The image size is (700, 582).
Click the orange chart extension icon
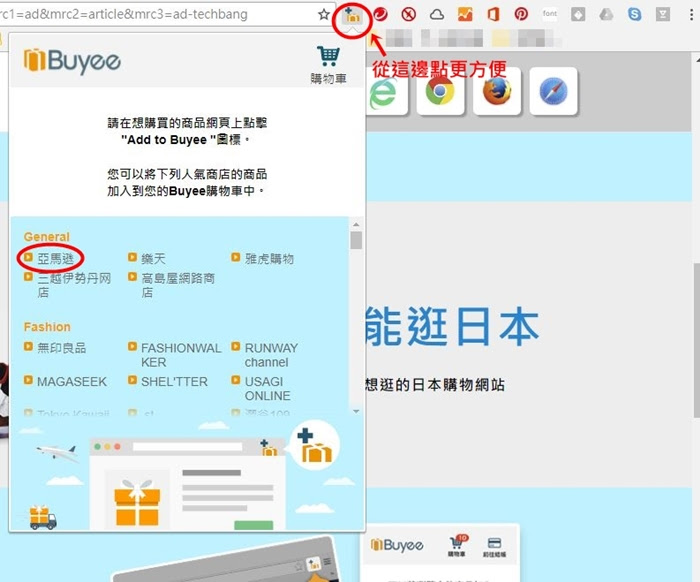tap(465, 14)
